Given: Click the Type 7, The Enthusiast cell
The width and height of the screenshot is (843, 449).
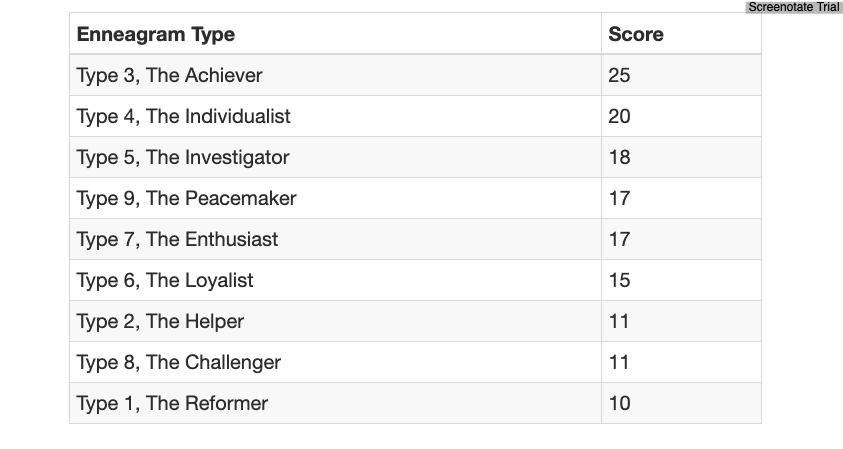Looking at the screenshot, I should (177, 239).
